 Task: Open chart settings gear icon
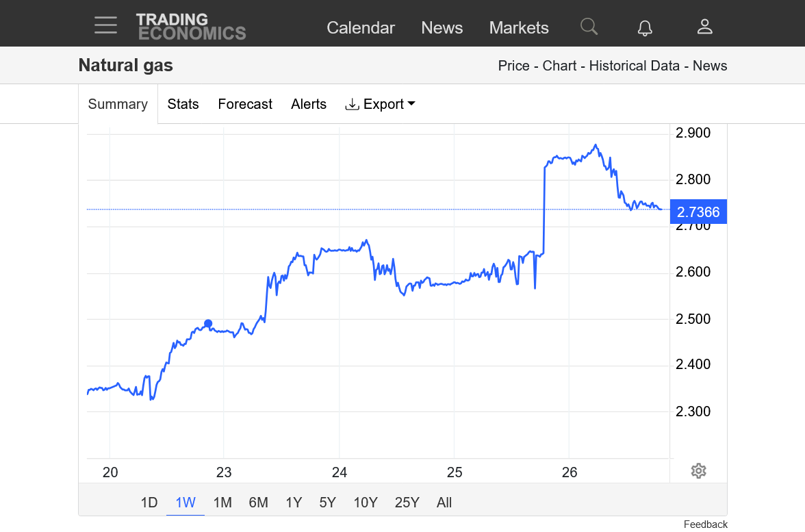[698, 471]
